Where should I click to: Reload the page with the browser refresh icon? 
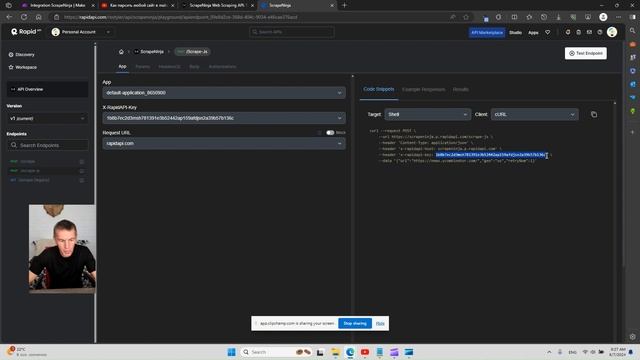tap(24, 17)
